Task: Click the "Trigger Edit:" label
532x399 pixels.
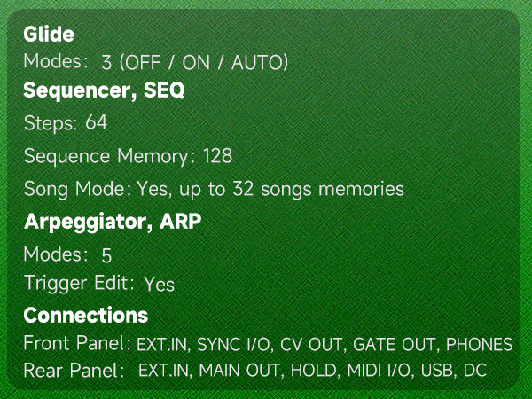Action: tap(80, 284)
